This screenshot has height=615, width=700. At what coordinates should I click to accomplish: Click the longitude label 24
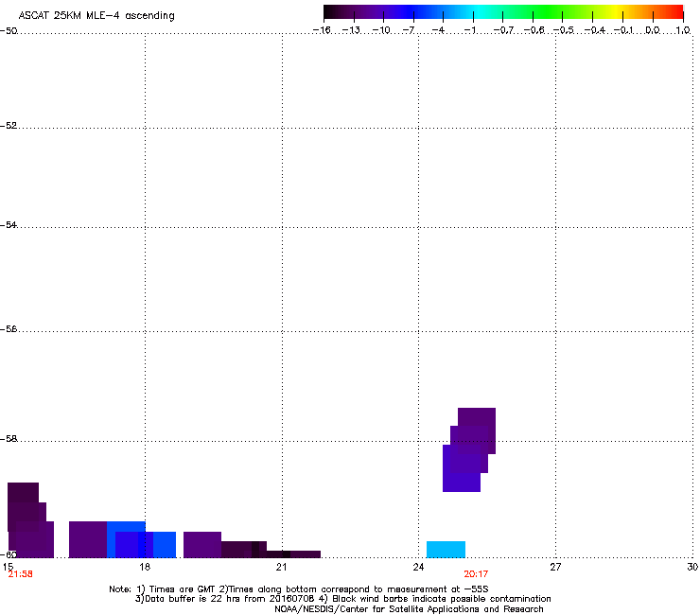[418, 567]
